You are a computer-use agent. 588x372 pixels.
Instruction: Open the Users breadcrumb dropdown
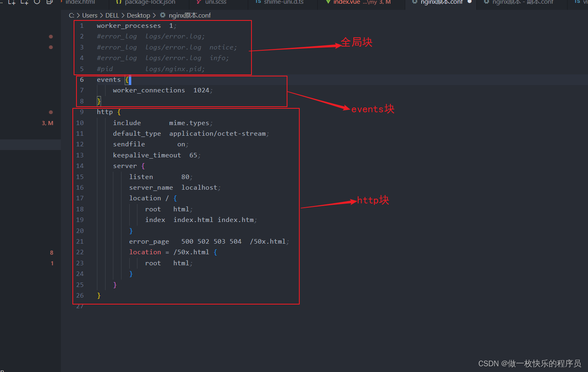(x=90, y=15)
